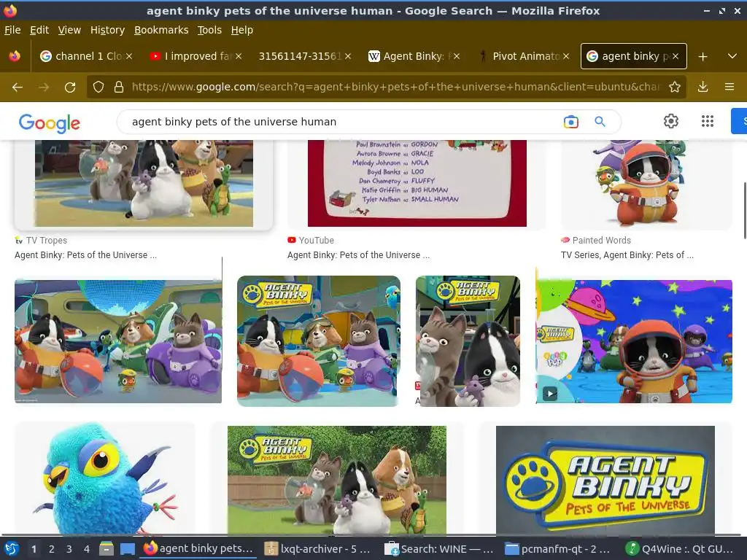
Task: Open the Bookmarks menu
Action: 161,30
